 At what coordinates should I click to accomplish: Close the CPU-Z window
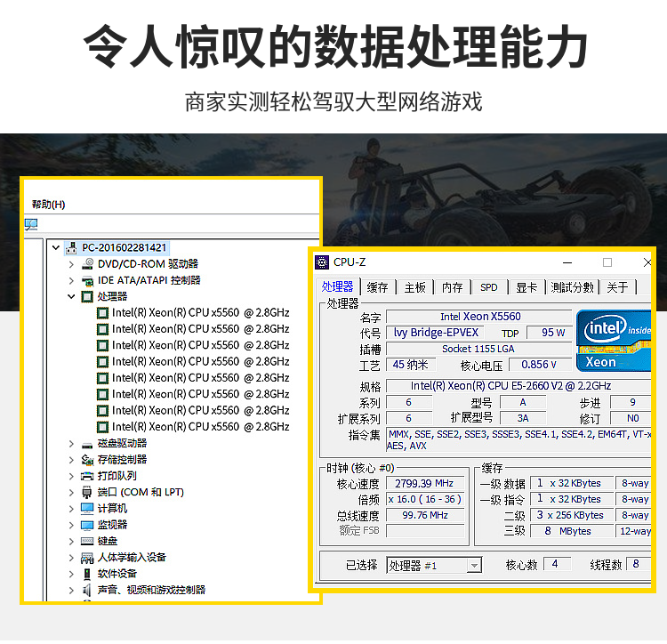point(647,263)
